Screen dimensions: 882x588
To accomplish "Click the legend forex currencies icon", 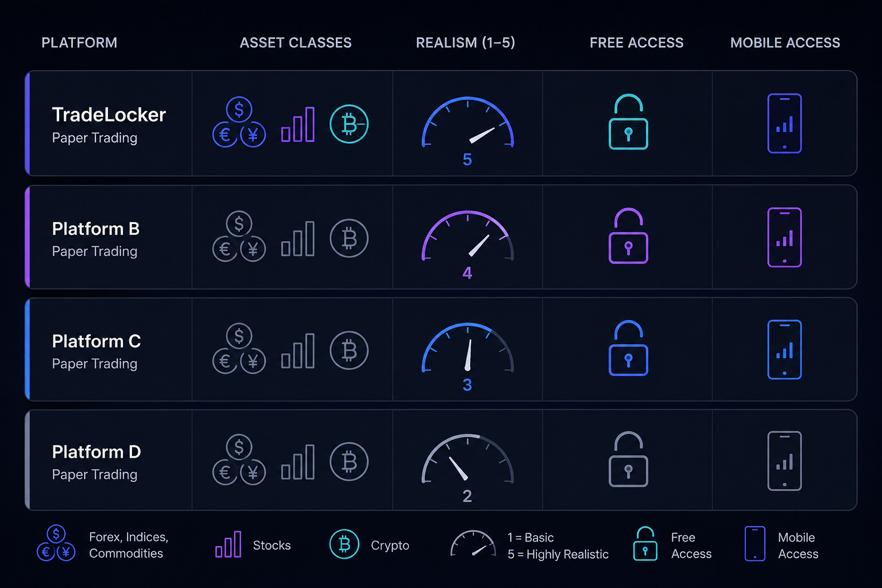I will click(x=56, y=543).
